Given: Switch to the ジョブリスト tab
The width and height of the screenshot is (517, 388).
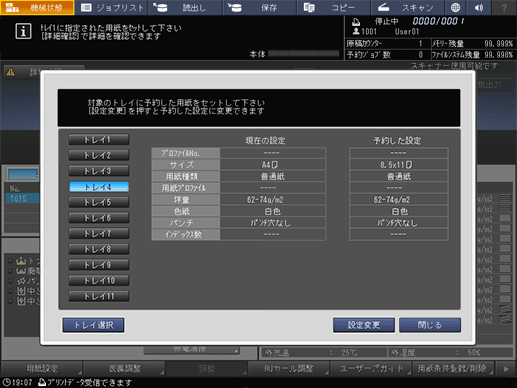Looking at the screenshot, I should (112, 7).
